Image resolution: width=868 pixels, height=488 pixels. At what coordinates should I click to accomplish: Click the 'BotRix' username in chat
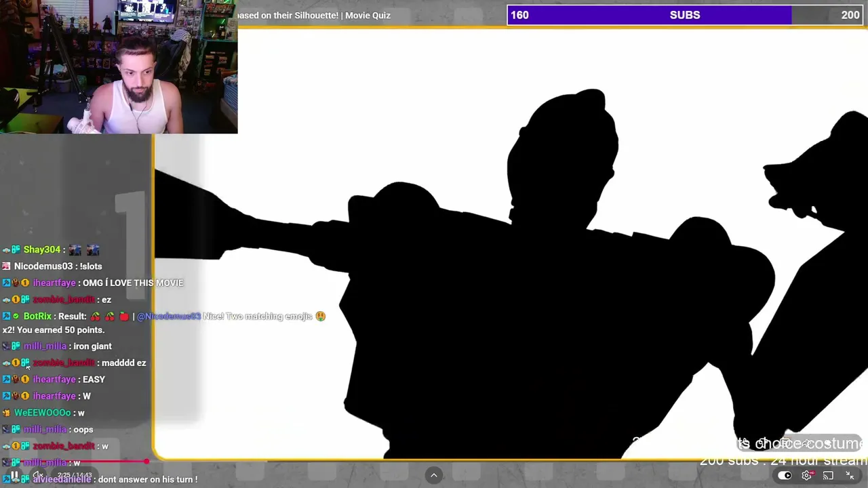[37, 317]
